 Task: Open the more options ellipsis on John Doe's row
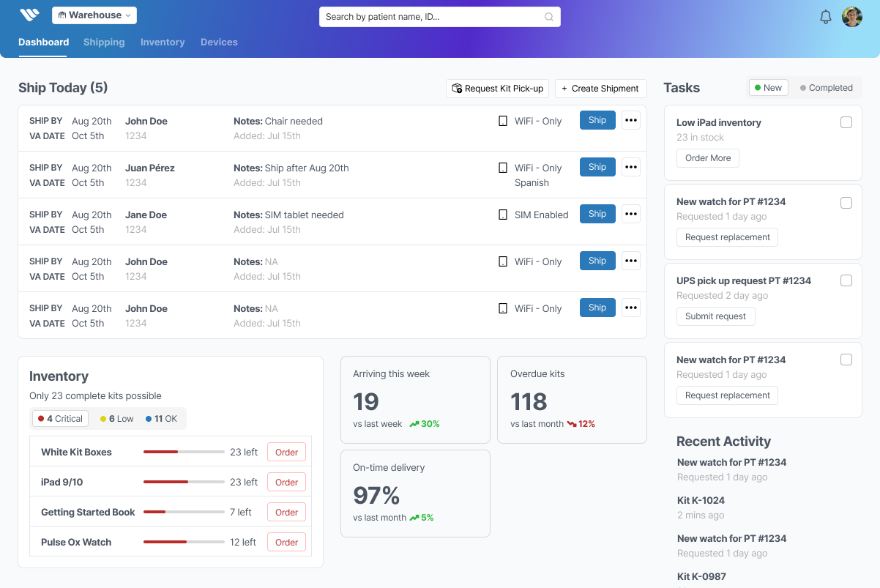630,120
